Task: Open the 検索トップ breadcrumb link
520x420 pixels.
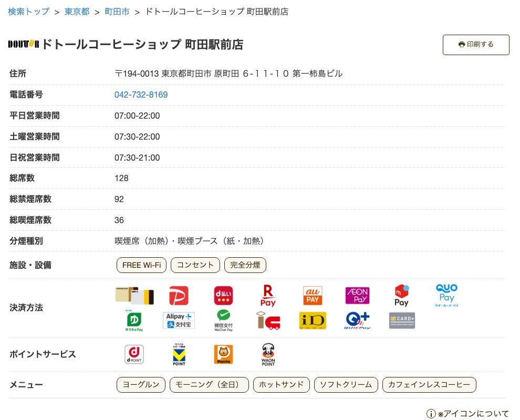Action: [x=28, y=12]
